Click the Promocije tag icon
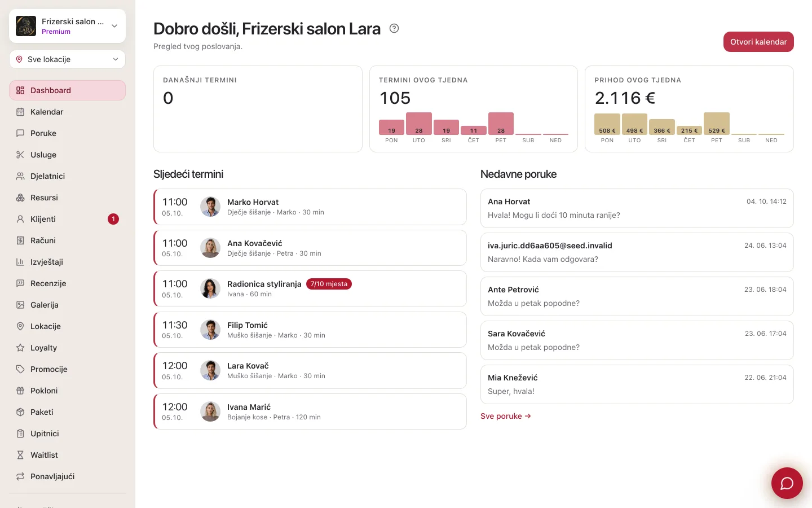The width and height of the screenshot is (812, 508). [x=20, y=369]
